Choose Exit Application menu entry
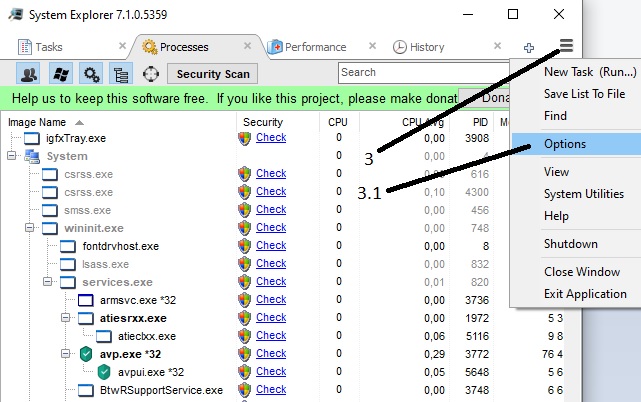The width and height of the screenshot is (641, 402). pyautogui.click(x=585, y=294)
